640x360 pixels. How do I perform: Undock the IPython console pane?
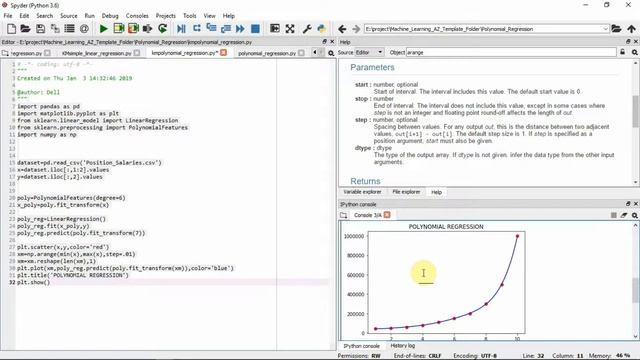click(x=628, y=204)
